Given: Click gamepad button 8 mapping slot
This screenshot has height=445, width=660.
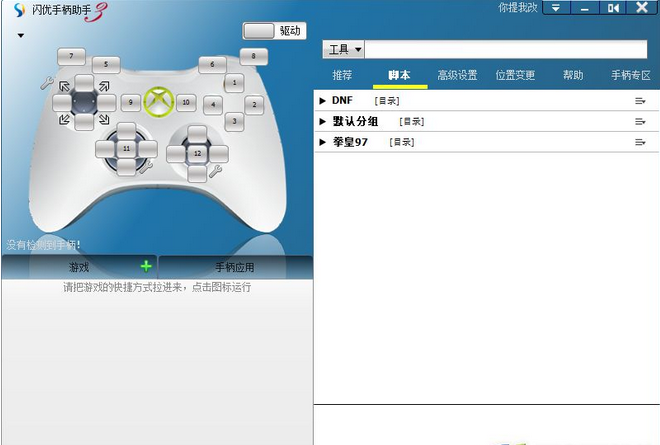Looking at the screenshot, I should pos(253,56).
